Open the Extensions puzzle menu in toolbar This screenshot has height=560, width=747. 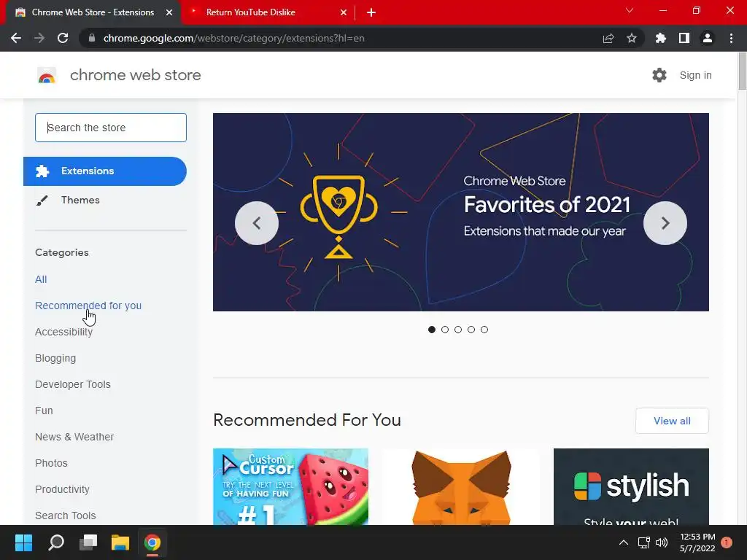tap(661, 38)
